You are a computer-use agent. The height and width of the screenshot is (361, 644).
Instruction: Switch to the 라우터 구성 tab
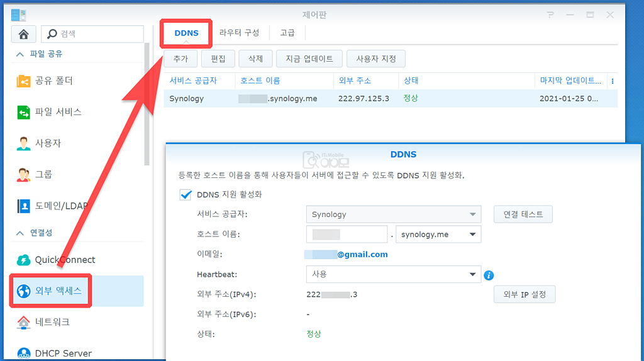(239, 33)
